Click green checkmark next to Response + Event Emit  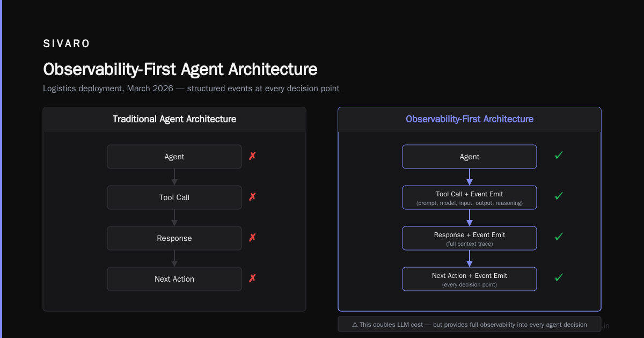click(x=558, y=237)
